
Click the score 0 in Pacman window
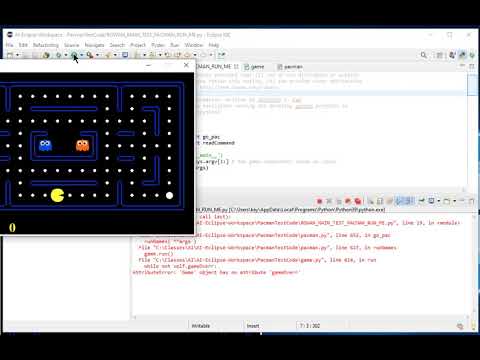(x=12, y=228)
